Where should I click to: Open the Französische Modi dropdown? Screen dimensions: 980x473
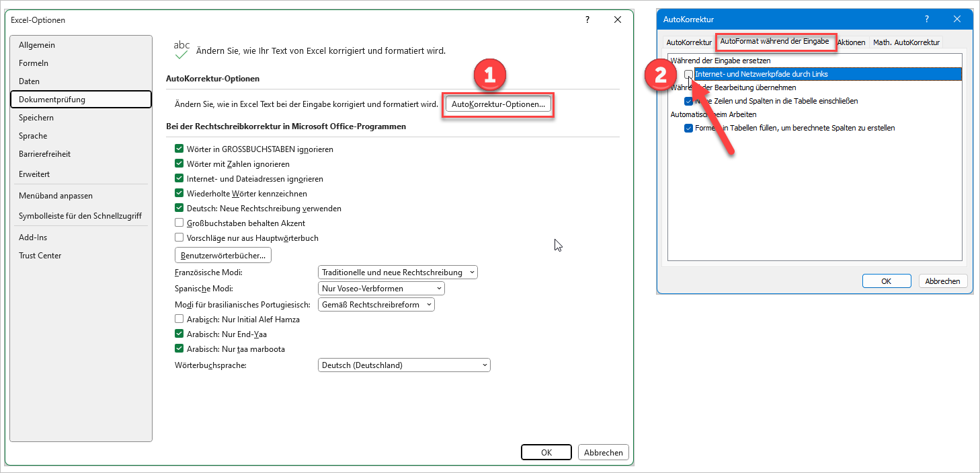point(397,272)
